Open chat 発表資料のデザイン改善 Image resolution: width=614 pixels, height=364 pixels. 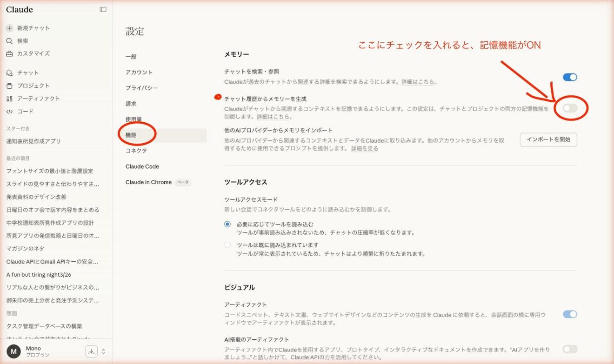[36, 197]
